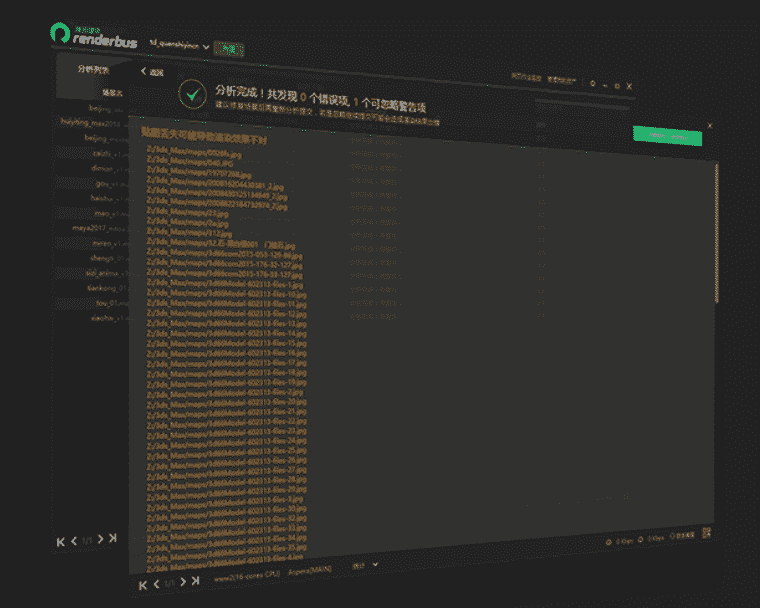The height and width of the screenshot is (608, 760).
Task: Close the analysis result panel with the X
Action: 710,126
